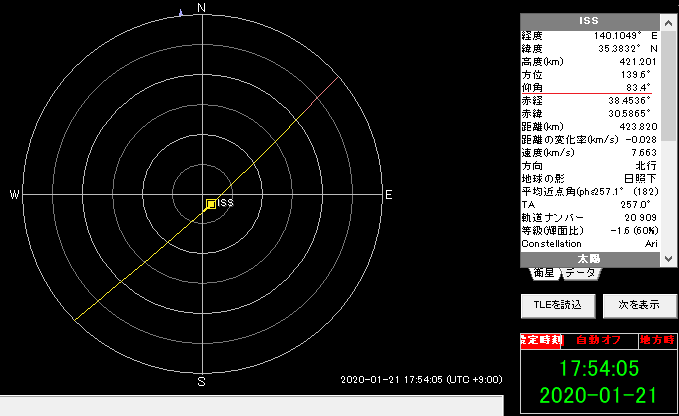Click the 赤緯 value 30.5865°
679x416 pixels.
point(629,114)
